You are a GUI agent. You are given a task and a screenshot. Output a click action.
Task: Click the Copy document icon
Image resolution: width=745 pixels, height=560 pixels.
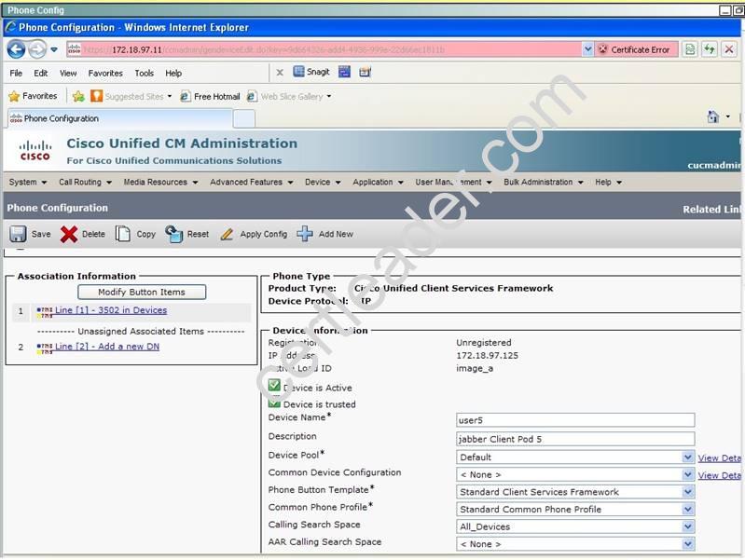click(122, 234)
